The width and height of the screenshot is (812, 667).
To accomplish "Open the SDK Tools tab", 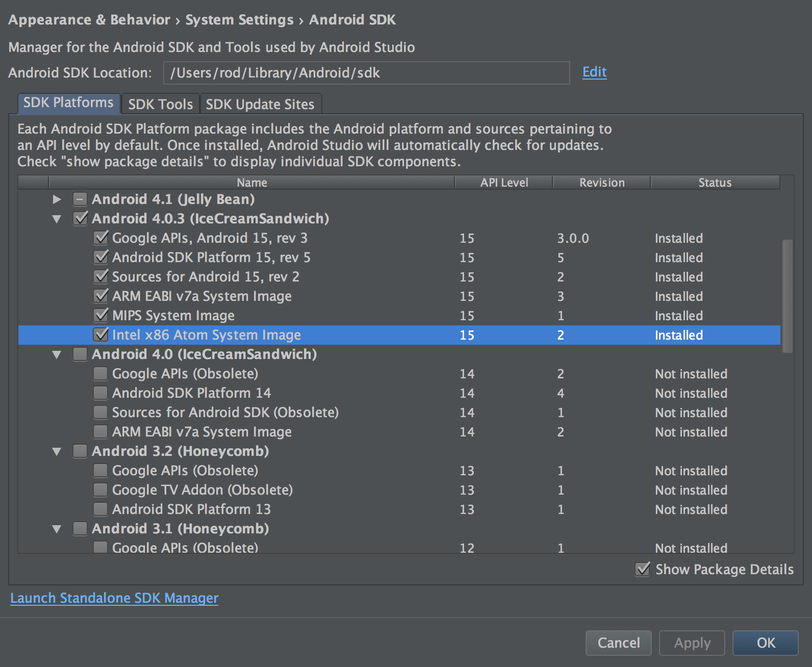I will (x=160, y=104).
